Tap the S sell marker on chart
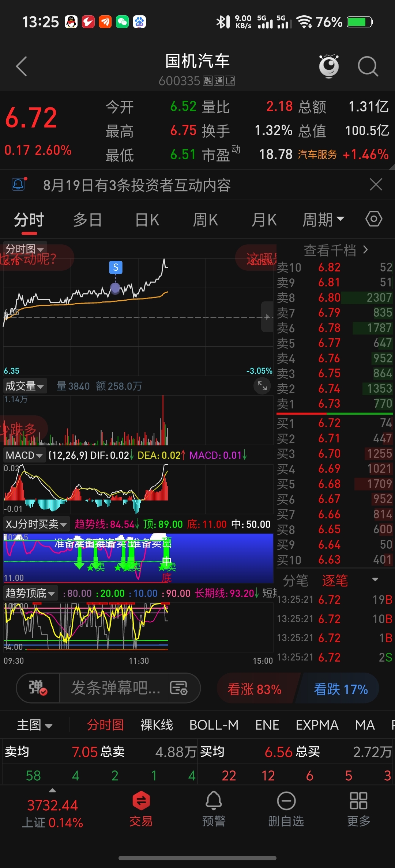Screen dimensions: 395x868 click(116, 267)
